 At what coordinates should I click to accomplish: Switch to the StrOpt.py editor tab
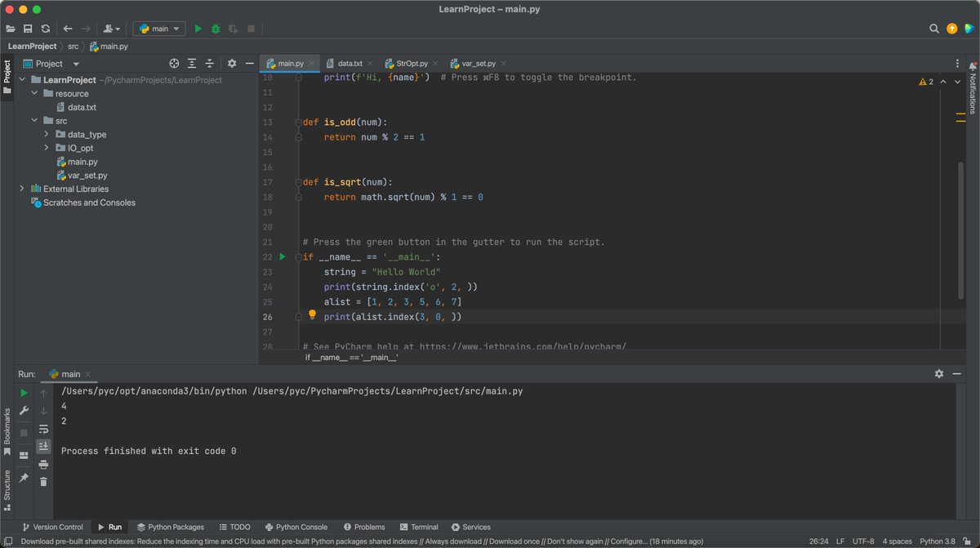pos(411,64)
